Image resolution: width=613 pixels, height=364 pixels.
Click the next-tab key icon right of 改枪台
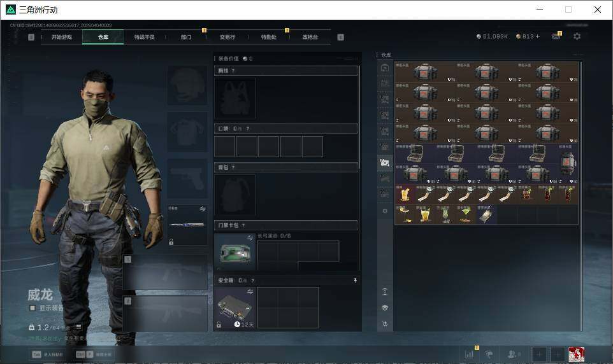click(x=340, y=37)
